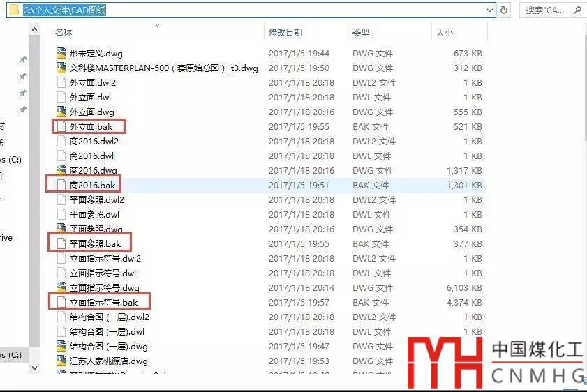Click the 1,301 KB size of 商2016.bak
Screen dimensions: 587x392
click(464, 185)
